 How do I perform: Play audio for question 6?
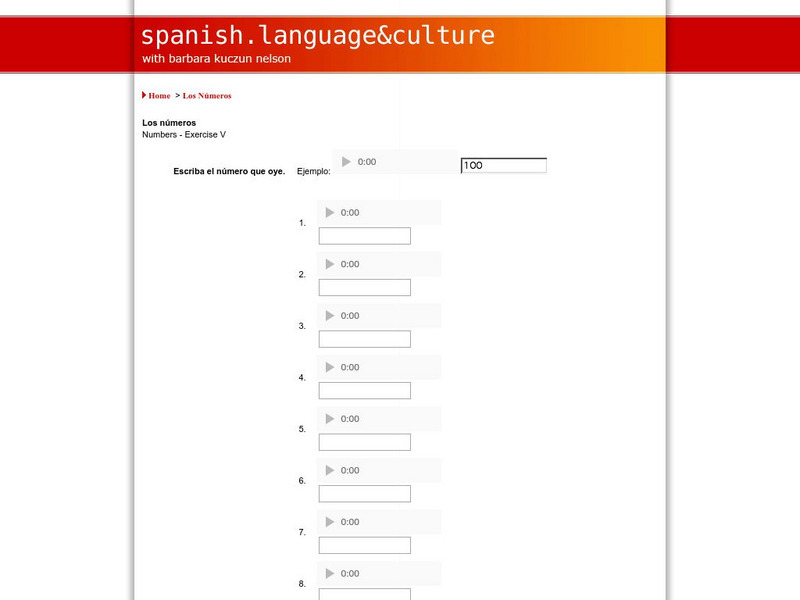pyautogui.click(x=330, y=471)
